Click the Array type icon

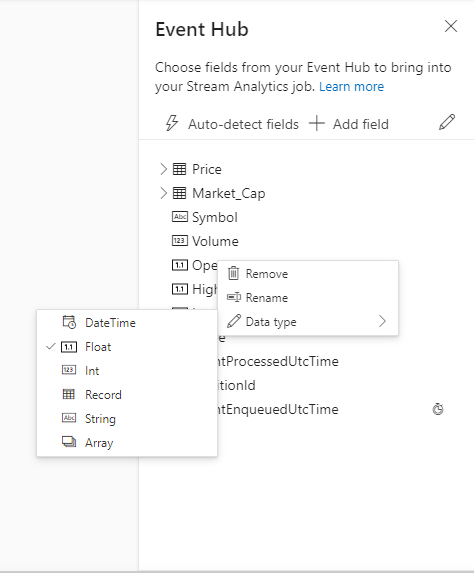69,442
